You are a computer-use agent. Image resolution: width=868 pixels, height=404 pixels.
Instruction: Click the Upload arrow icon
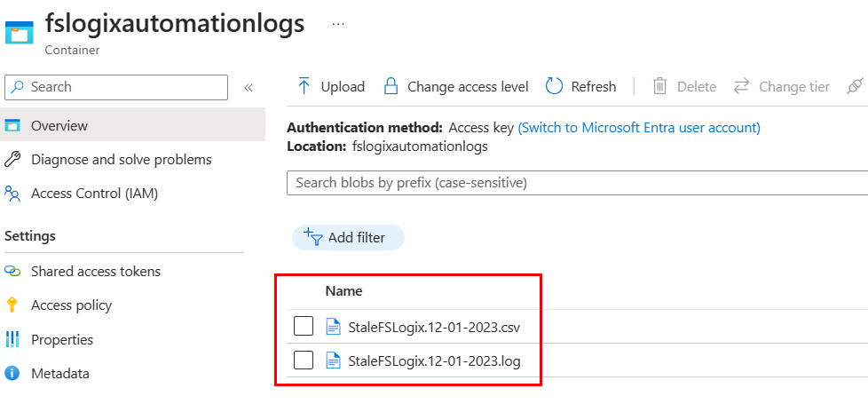304,86
